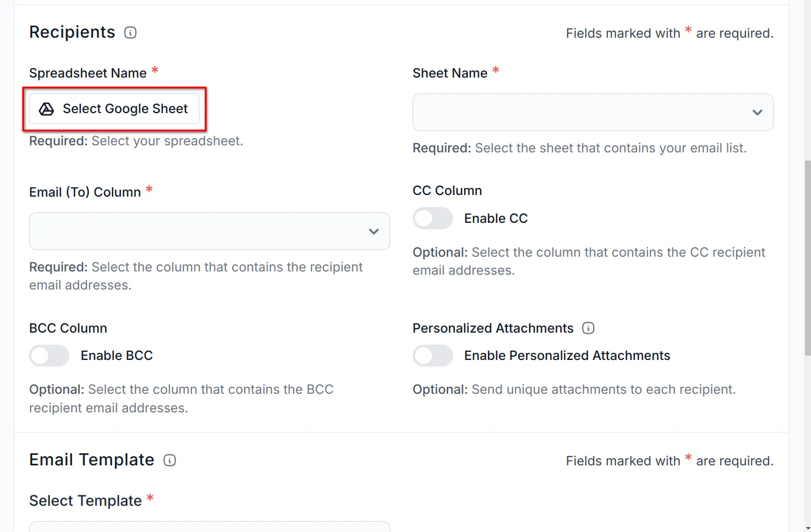Click inside the Select Template input field
Image resolution: width=811 pixels, height=532 pixels.
pos(209,528)
